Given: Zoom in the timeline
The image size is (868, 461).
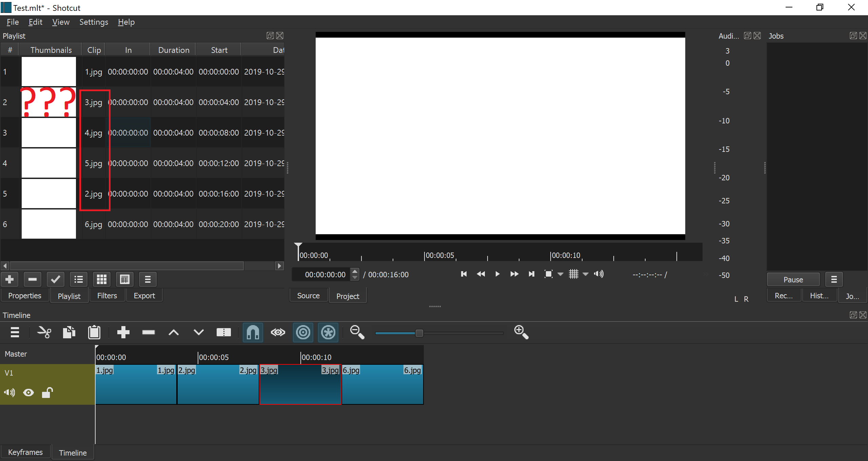Looking at the screenshot, I should coord(521,332).
